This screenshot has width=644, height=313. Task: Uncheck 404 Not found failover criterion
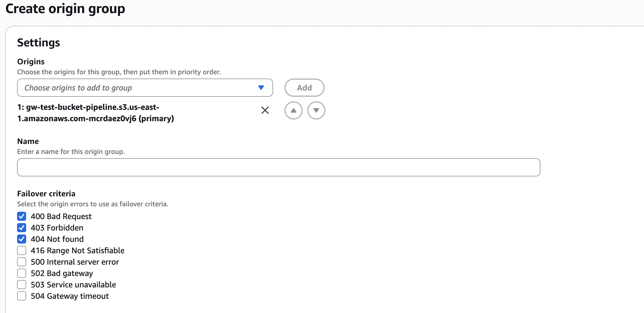[22, 239]
